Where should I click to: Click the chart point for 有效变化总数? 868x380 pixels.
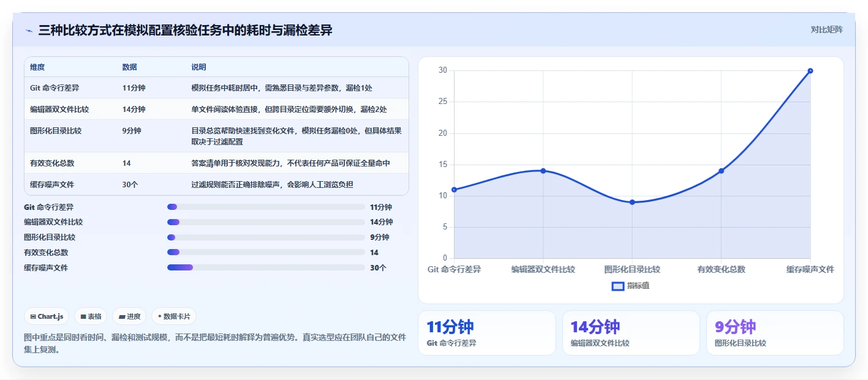721,171
